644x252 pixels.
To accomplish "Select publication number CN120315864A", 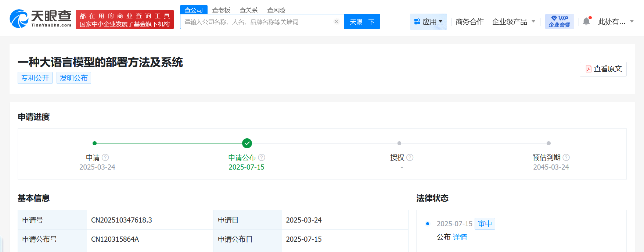I will [x=115, y=239].
